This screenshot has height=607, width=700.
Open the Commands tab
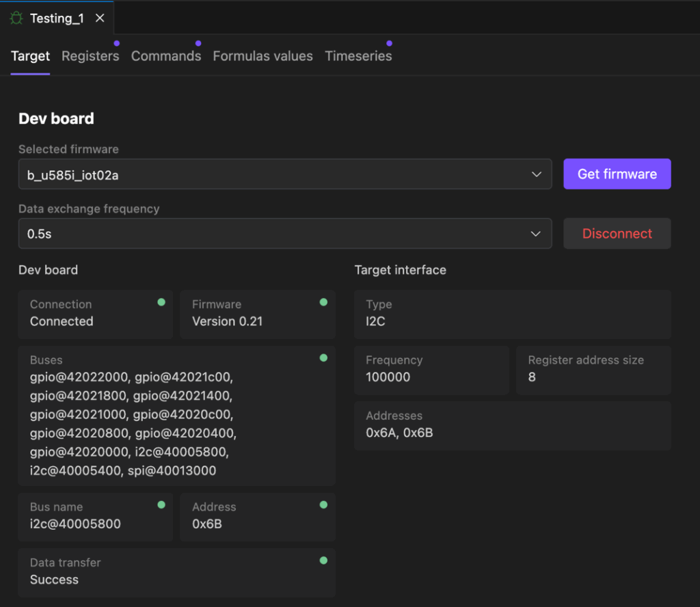pyautogui.click(x=166, y=56)
